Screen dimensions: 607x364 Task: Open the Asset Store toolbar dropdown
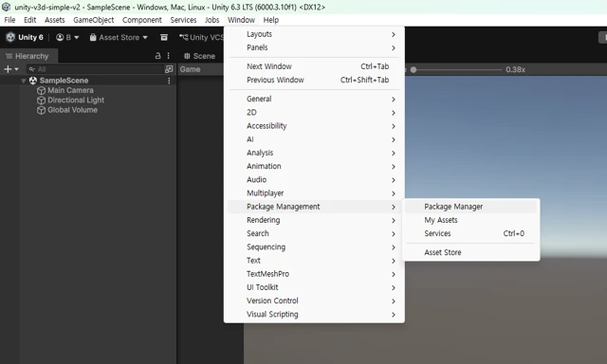[x=119, y=37]
